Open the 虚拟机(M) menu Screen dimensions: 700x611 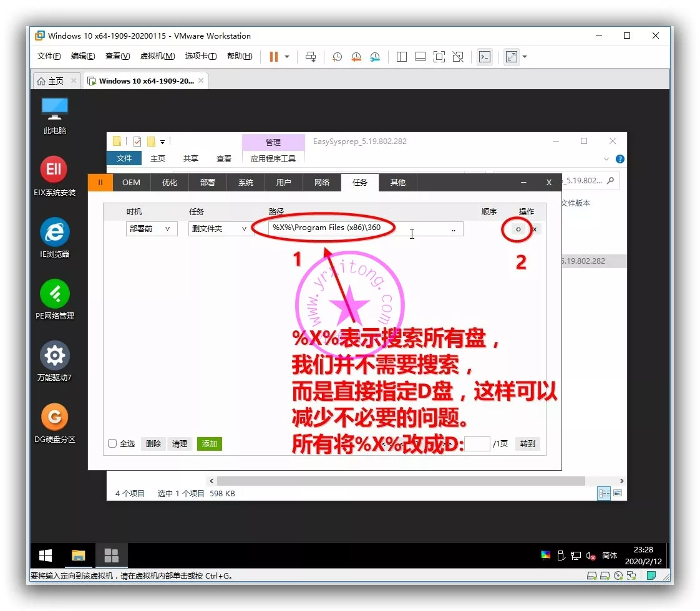tap(157, 56)
